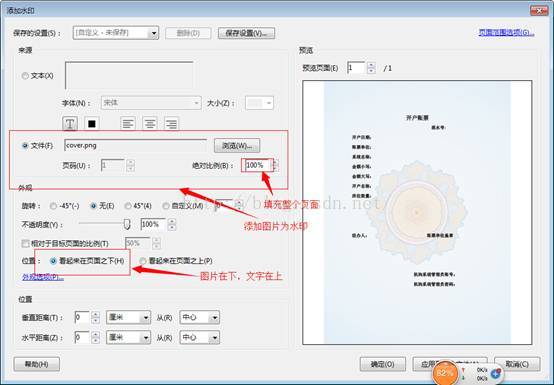Align watermark text to the left

(x=128, y=124)
